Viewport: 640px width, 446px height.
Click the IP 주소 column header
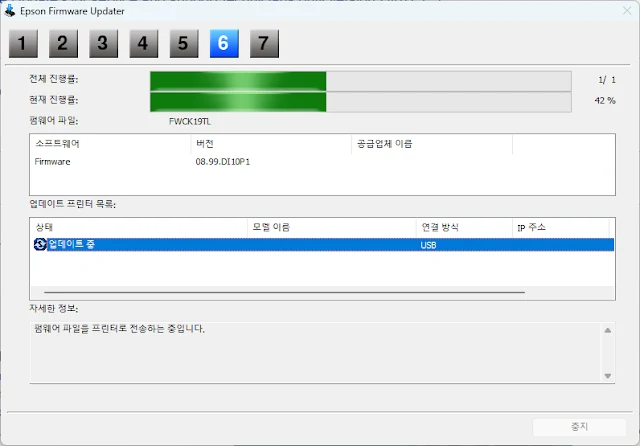[x=560, y=228]
